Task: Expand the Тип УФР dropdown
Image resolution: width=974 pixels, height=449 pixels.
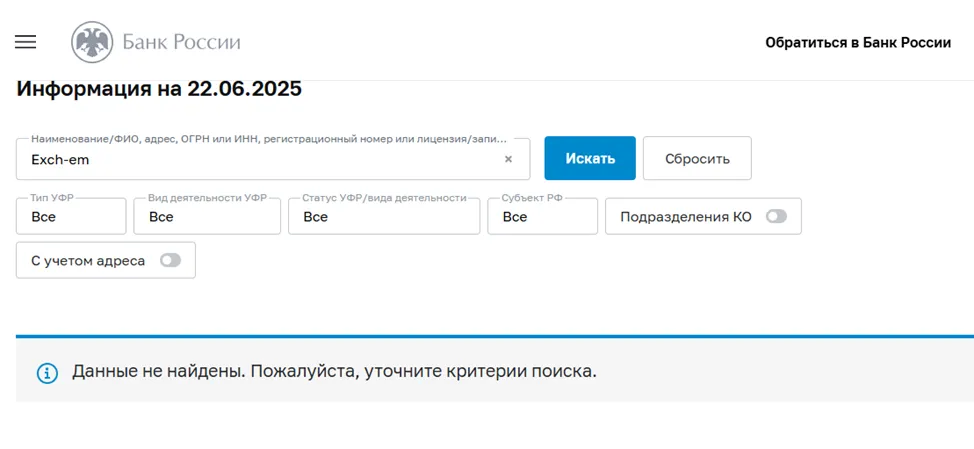Action: pos(71,216)
